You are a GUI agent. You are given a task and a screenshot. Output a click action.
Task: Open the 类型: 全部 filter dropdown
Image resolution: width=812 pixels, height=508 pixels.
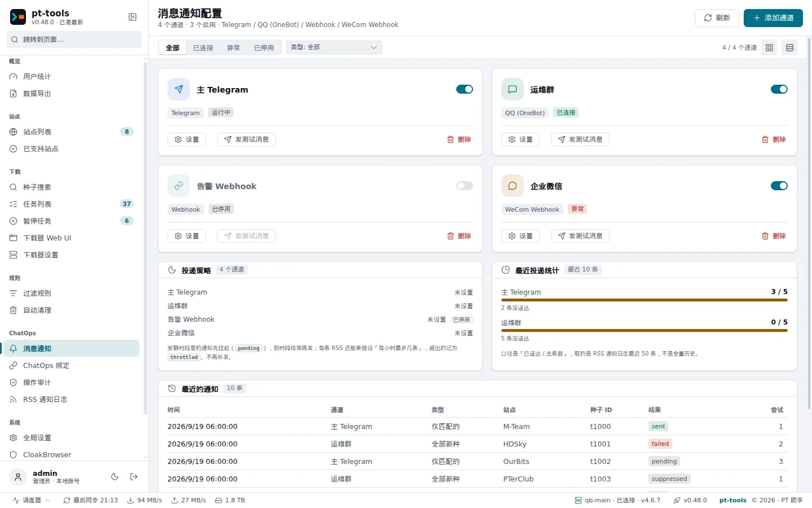[x=334, y=47]
